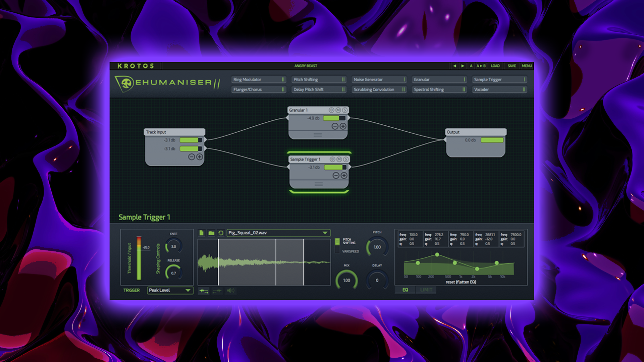644x362 pixels.
Task: Mute the Sample Trigger 1 node
Action: pyautogui.click(x=339, y=160)
